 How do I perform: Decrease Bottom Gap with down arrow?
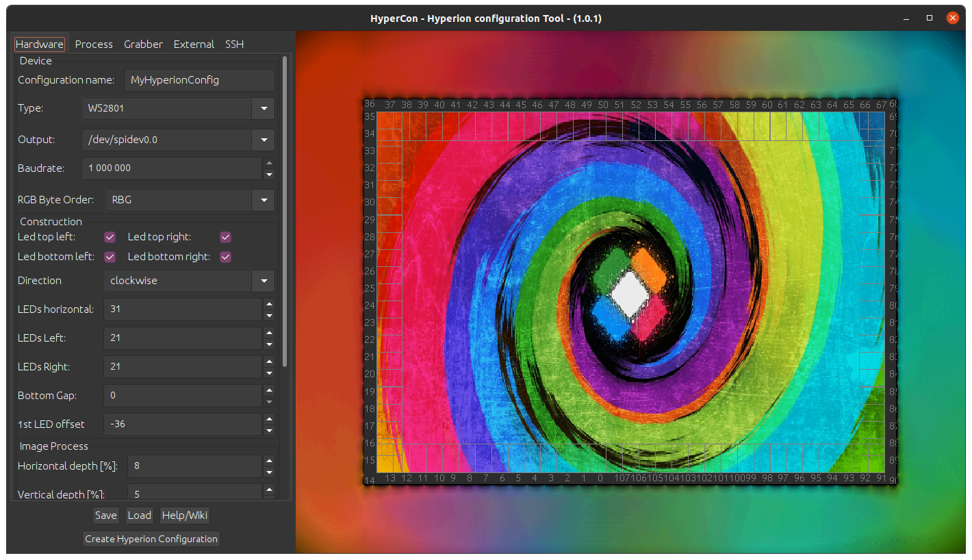(x=269, y=401)
